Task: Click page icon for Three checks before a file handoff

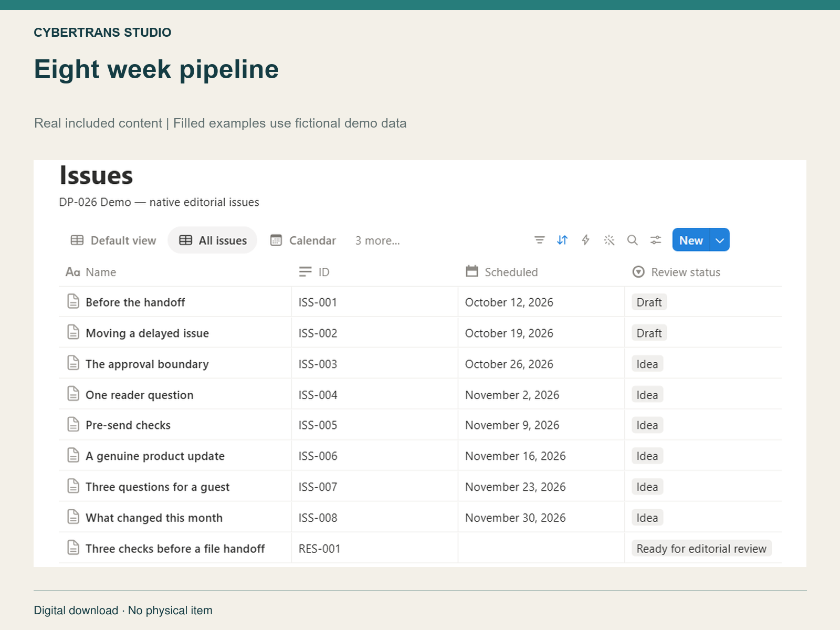Action: 73,548
